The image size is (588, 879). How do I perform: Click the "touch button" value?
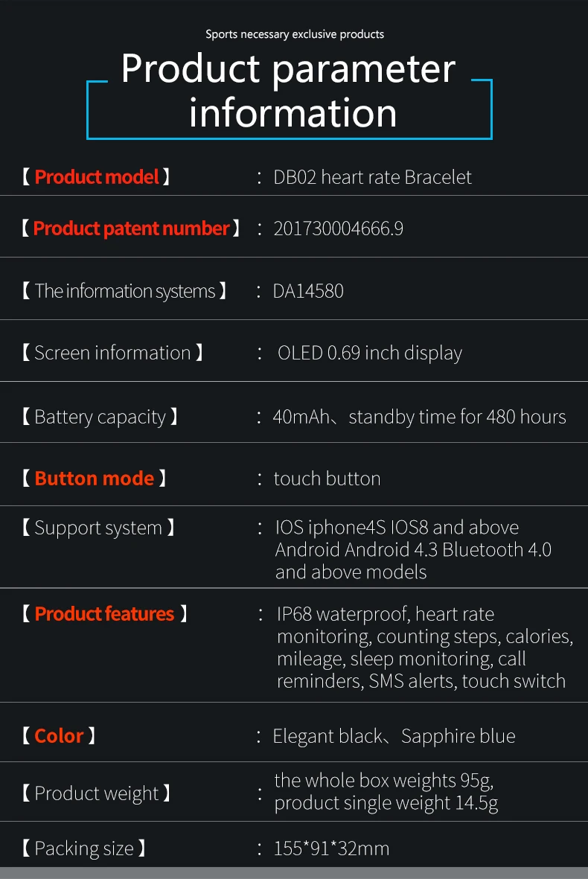click(327, 479)
